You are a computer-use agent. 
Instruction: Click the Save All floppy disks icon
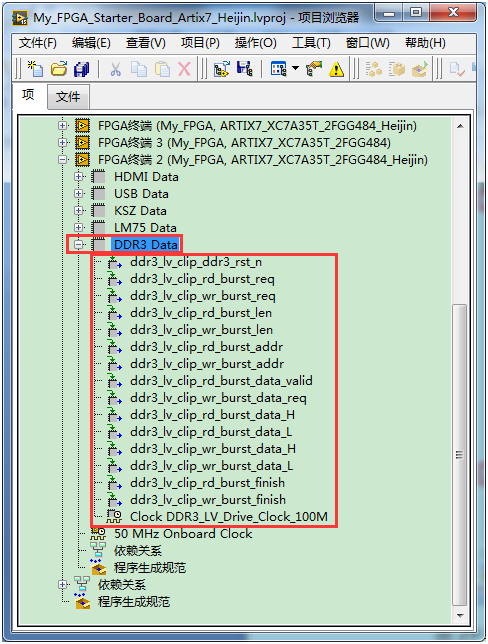click(x=81, y=69)
